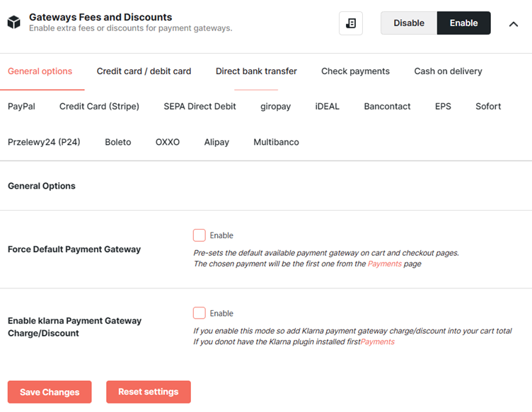This screenshot has height=412, width=532.
Task: Select Credit Card (Stripe) tab
Action: click(100, 107)
